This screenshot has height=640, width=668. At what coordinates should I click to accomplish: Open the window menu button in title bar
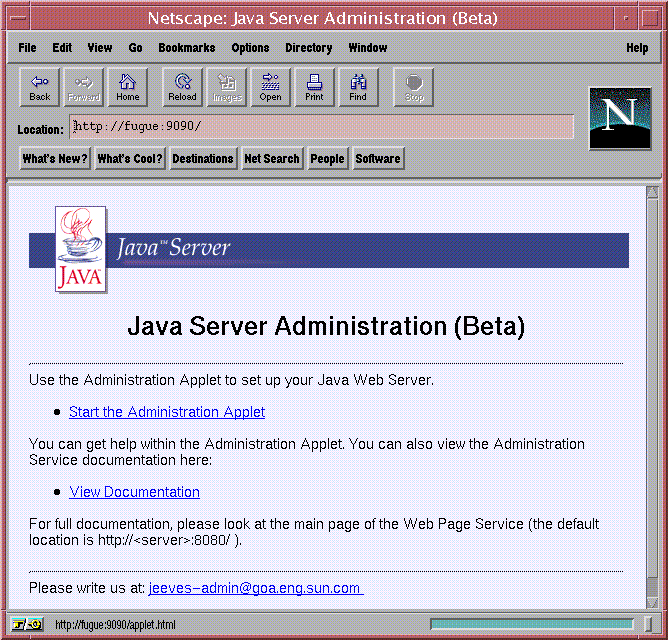pyautogui.click(x=18, y=18)
